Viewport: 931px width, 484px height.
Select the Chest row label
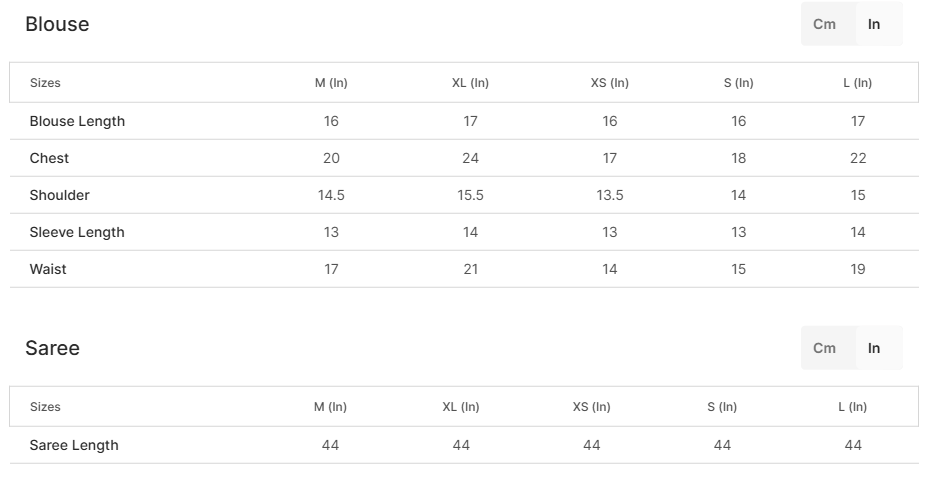pyautogui.click(x=49, y=158)
